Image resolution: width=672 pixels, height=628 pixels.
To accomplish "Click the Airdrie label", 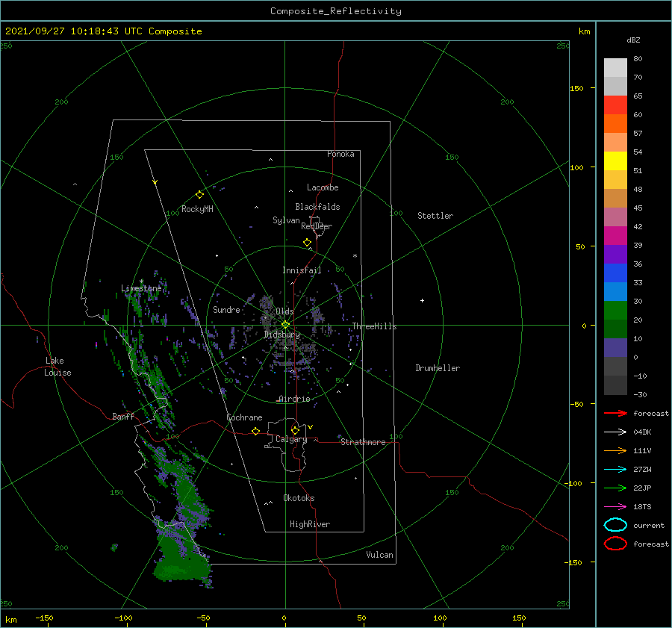I will click(x=294, y=399).
